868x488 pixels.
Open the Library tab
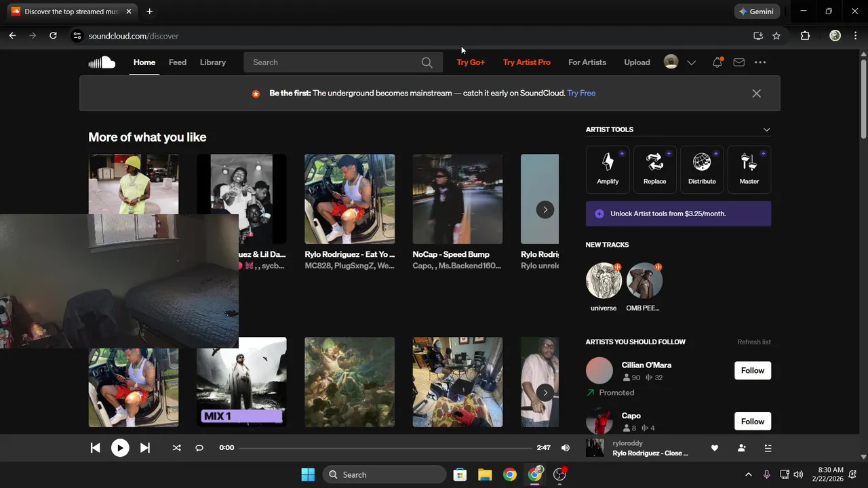point(213,62)
